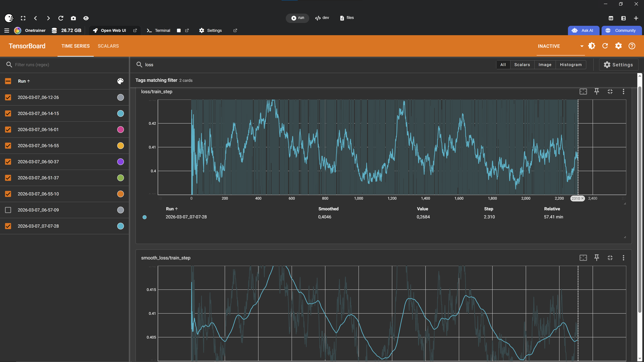Toggle the select-all runs checkbox
Viewport: 644px width, 362px height.
click(x=8, y=81)
